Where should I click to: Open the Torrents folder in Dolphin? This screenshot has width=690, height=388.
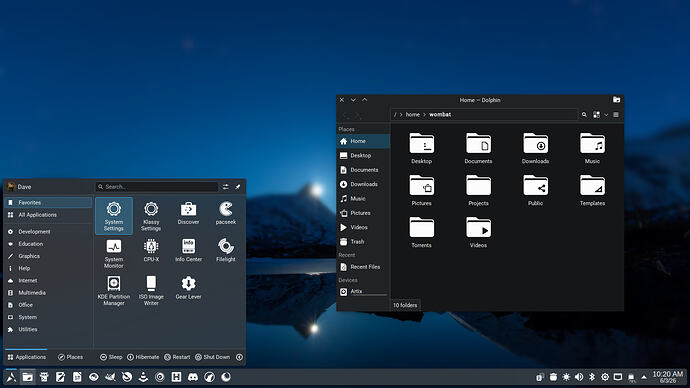[x=422, y=232]
